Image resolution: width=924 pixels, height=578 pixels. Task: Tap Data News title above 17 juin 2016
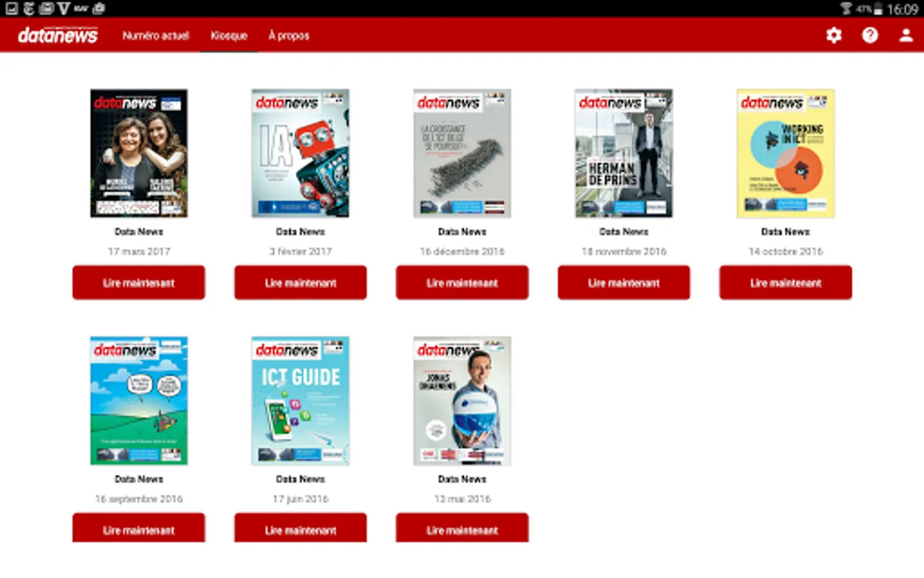pos(300,478)
